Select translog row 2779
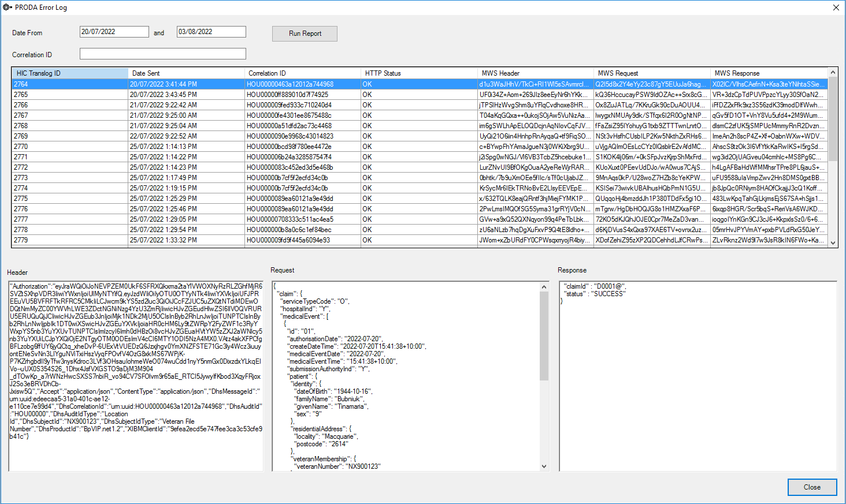Screen dimensions: 846x504 coord(420,240)
